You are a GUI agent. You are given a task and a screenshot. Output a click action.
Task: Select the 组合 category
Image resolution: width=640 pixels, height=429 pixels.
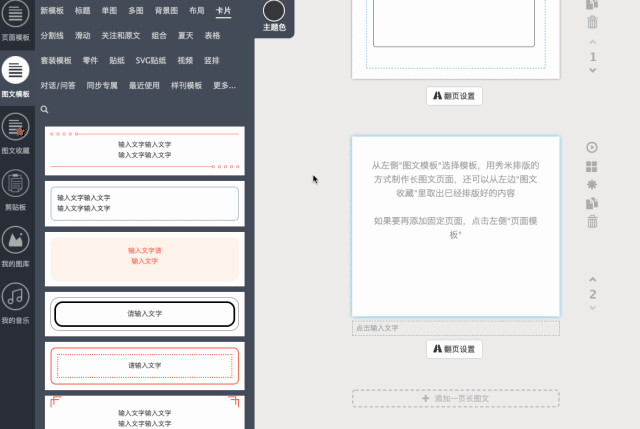[x=159, y=36]
